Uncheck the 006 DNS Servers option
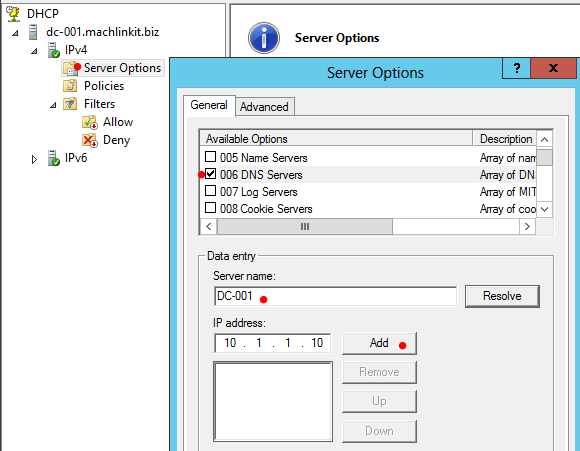Viewport: 580px width, 451px height. 210,174
